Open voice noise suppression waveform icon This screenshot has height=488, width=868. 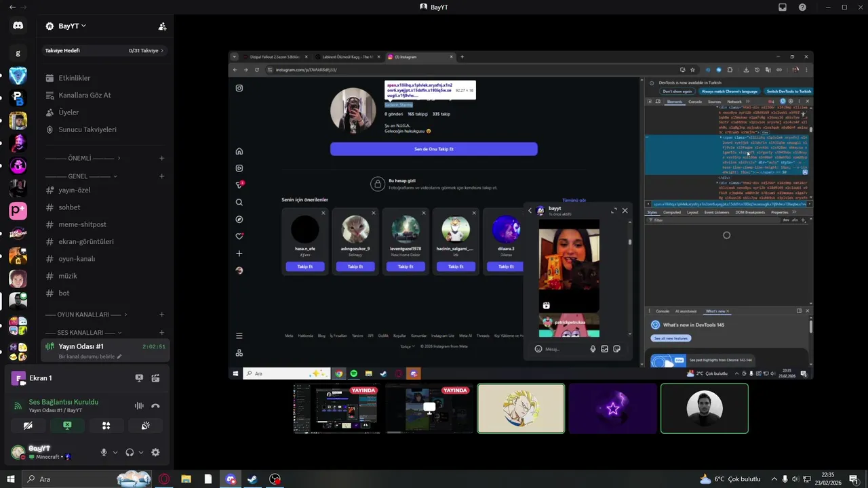(139, 406)
